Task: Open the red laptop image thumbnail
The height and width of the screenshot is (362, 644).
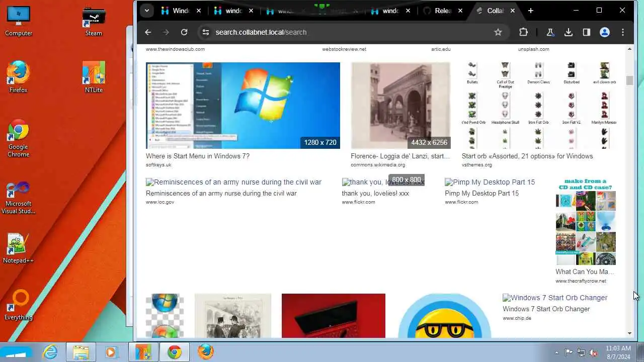Action: pos(334,316)
